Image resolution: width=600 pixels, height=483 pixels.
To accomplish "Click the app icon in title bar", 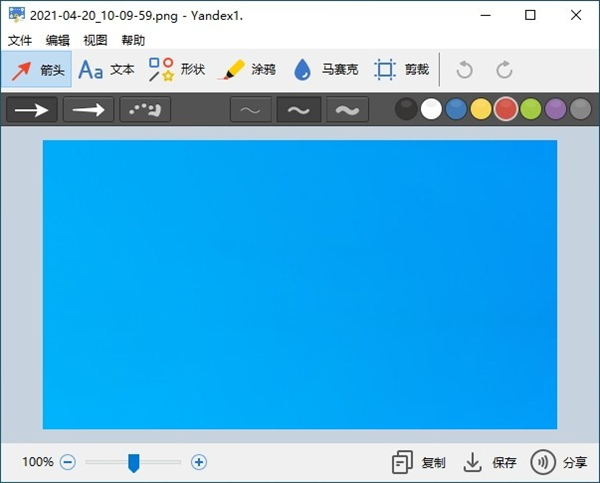I will (x=17, y=15).
